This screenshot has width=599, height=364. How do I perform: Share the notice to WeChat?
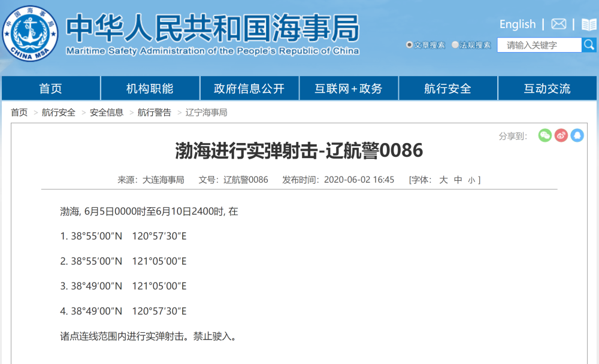(544, 136)
